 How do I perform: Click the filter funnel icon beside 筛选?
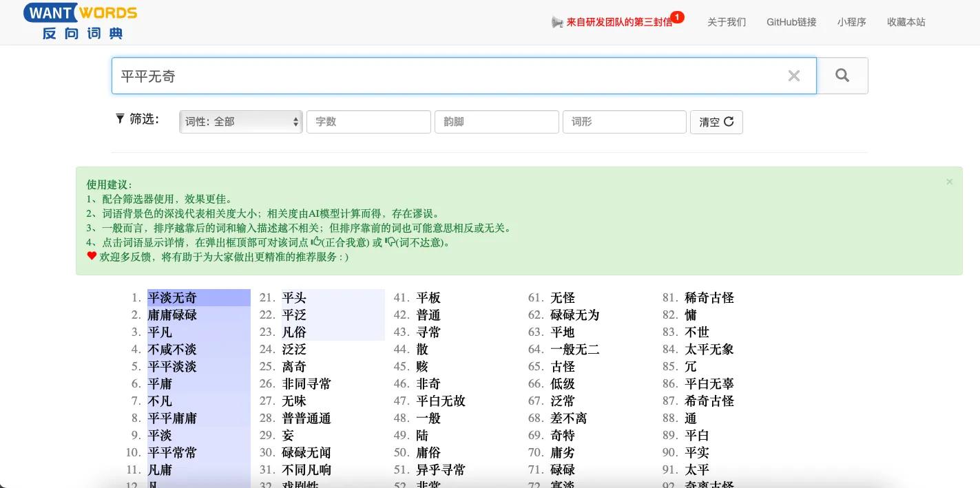point(121,118)
